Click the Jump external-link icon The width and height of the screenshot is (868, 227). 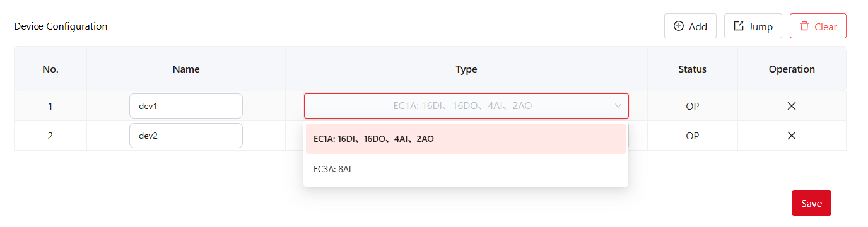point(739,26)
